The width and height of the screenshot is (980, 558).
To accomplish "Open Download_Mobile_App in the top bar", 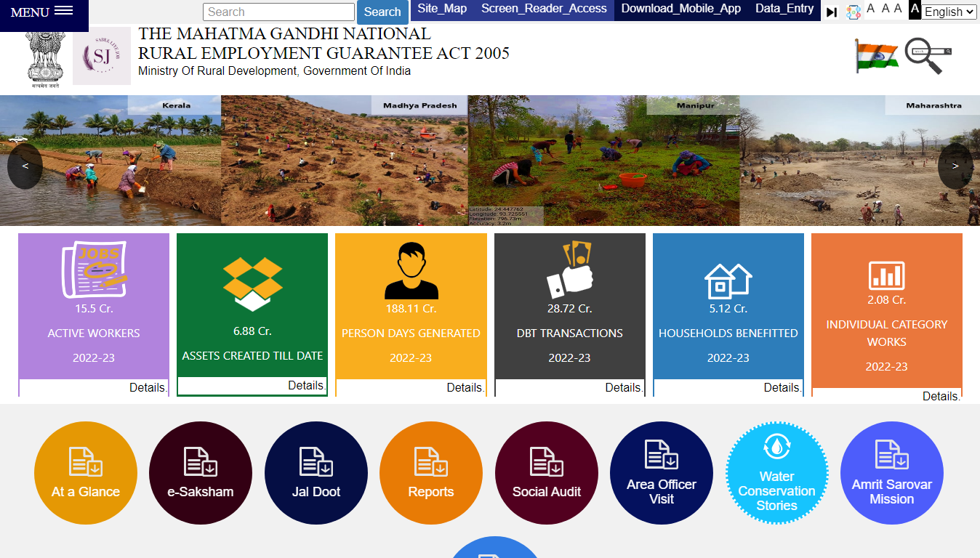I will coord(681,9).
